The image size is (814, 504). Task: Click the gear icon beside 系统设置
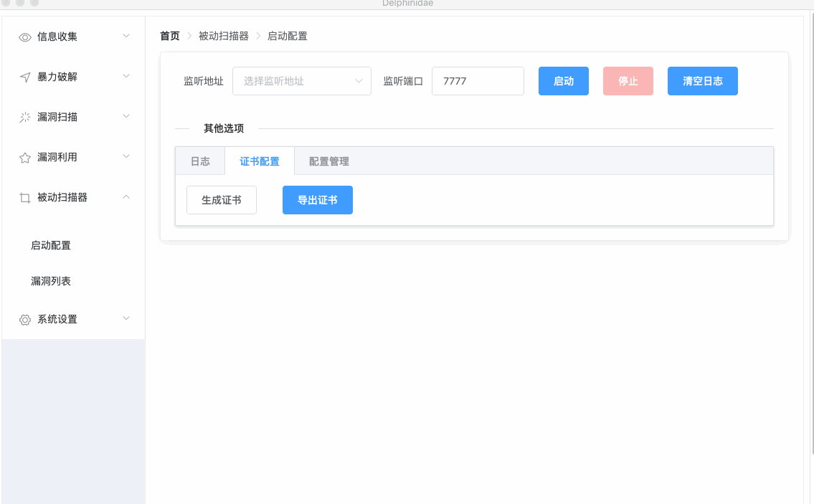25,320
